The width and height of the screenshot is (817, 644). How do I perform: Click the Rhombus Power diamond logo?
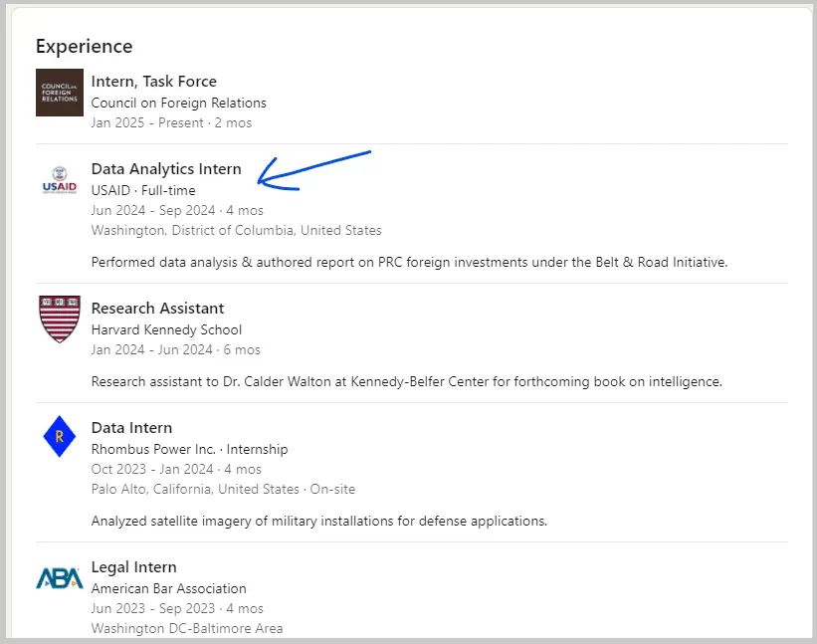click(59, 437)
